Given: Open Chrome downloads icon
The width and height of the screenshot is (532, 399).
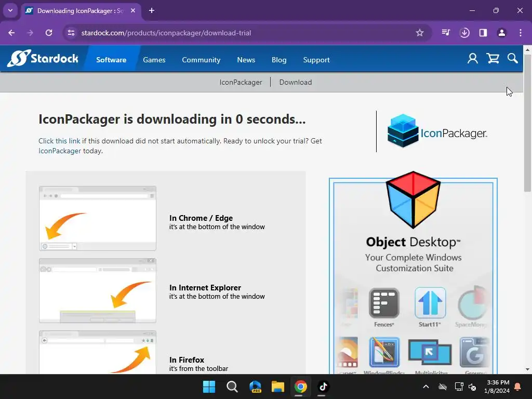Looking at the screenshot, I should pos(464,33).
